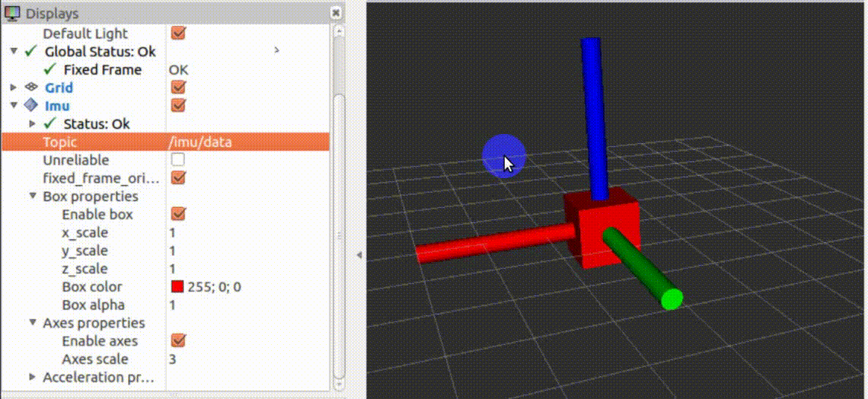Select the Fixed Frame row label
Image resolution: width=868 pixels, height=399 pixels.
(103, 70)
